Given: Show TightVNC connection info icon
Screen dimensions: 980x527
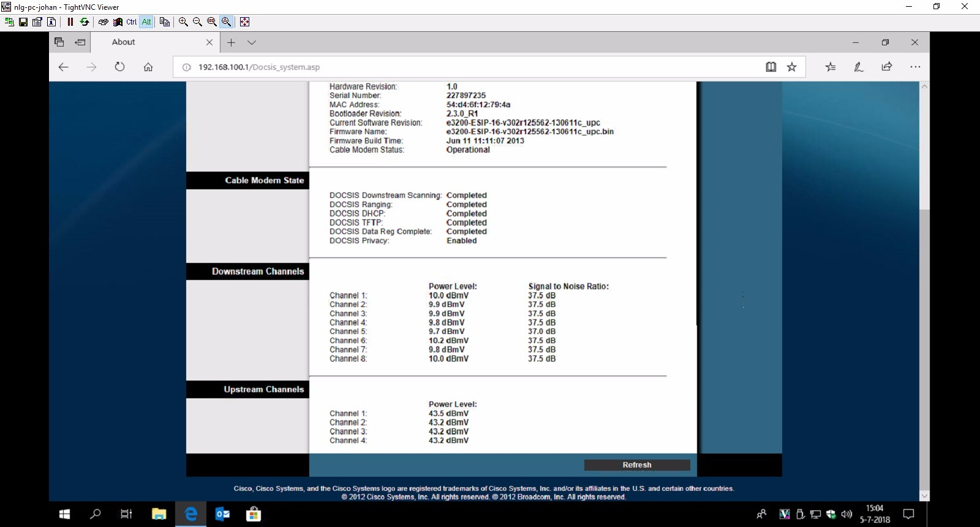Looking at the screenshot, I should (51, 22).
